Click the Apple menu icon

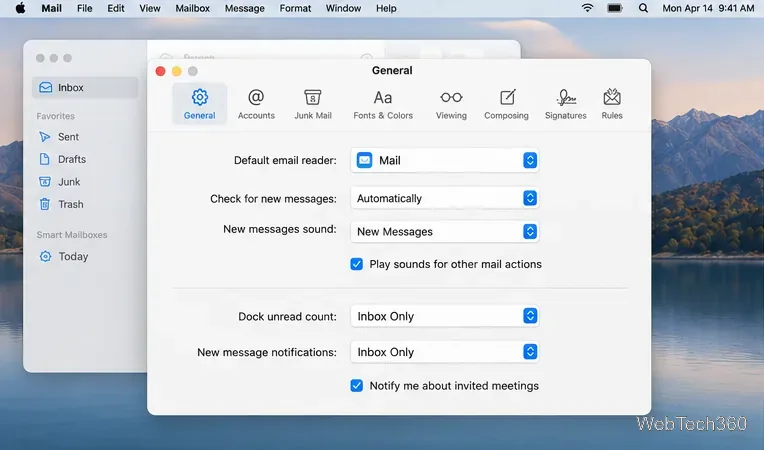20,8
